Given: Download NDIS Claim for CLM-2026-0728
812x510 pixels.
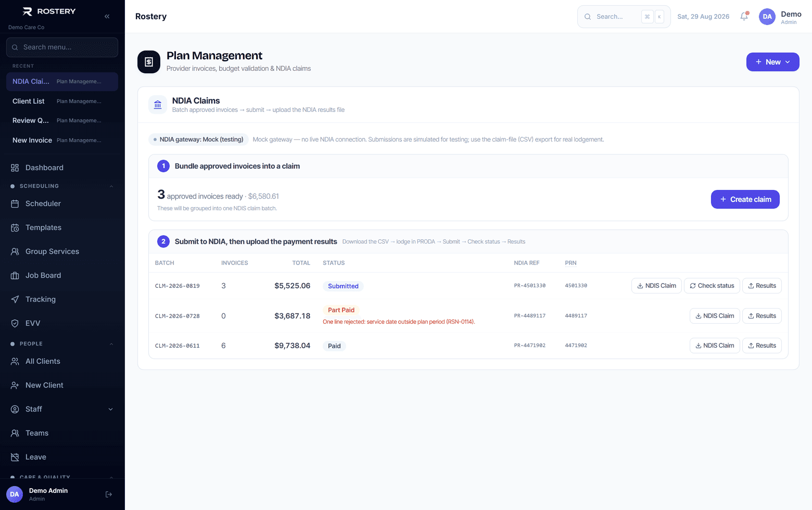Looking at the screenshot, I should coord(715,316).
